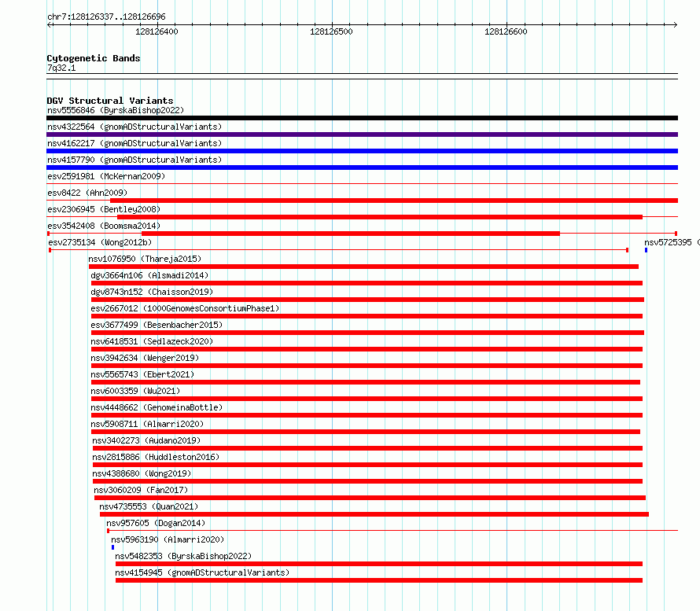Click the chr7:128126337..128126696 coordinate label
Screen dimensions: 700x611
pos(106,17)
